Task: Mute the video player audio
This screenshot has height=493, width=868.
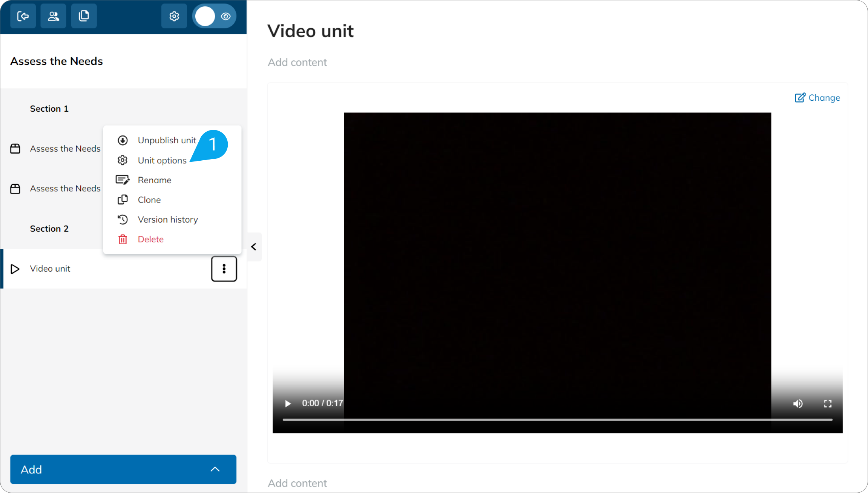Action: [798, 404]
